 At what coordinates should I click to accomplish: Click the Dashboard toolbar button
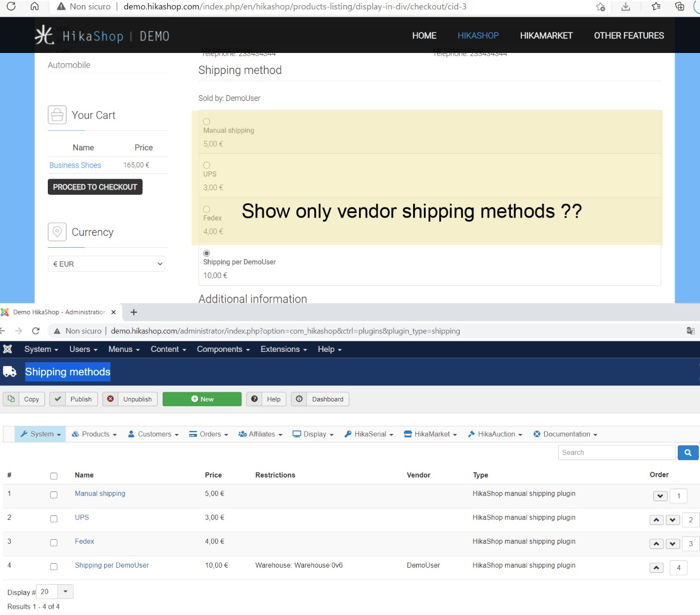320,399
